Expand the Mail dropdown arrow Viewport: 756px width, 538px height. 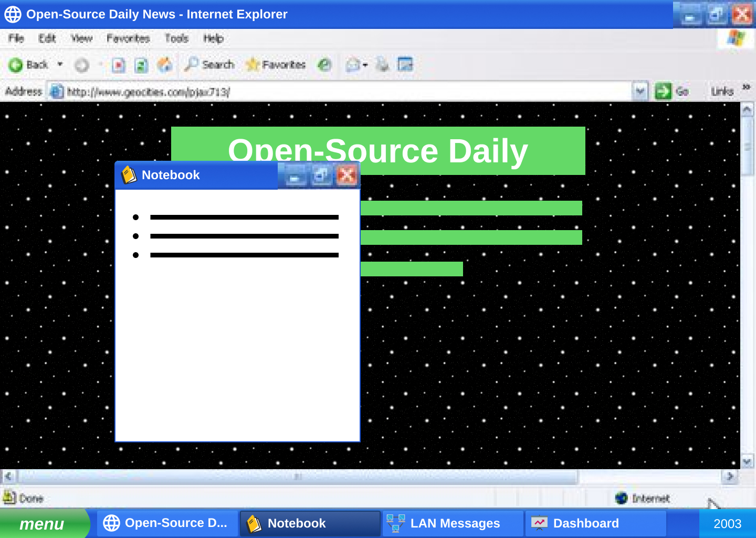365,65
